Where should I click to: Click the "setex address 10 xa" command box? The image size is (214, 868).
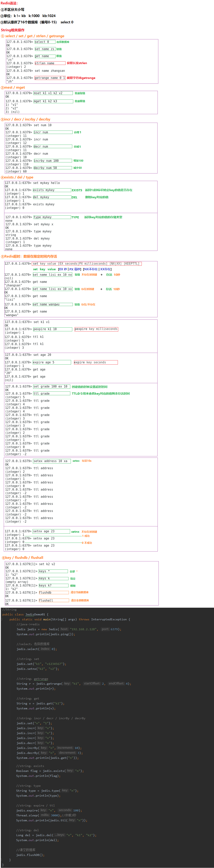[52, 461]
